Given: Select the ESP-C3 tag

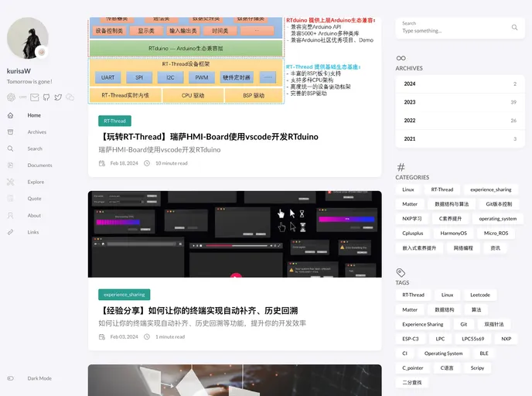Looking at the screenshot, I should pyautogui.click(x=411, y=339).
